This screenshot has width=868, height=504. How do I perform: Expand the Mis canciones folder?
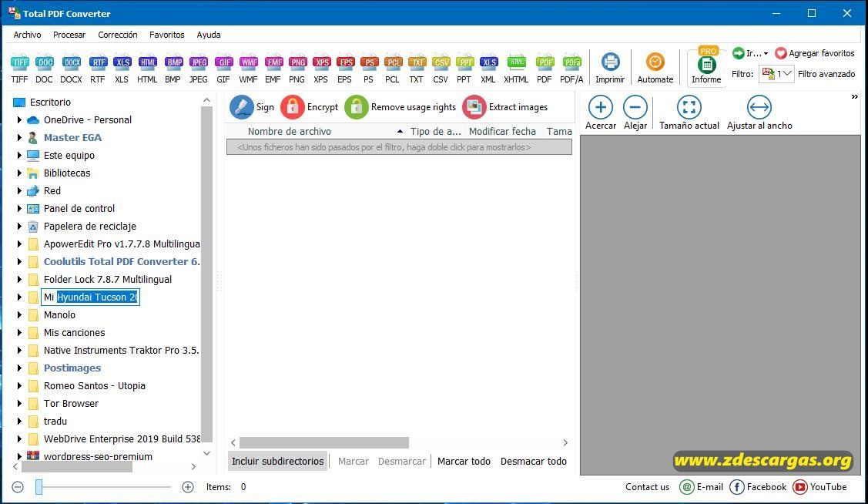coord(19,332)
